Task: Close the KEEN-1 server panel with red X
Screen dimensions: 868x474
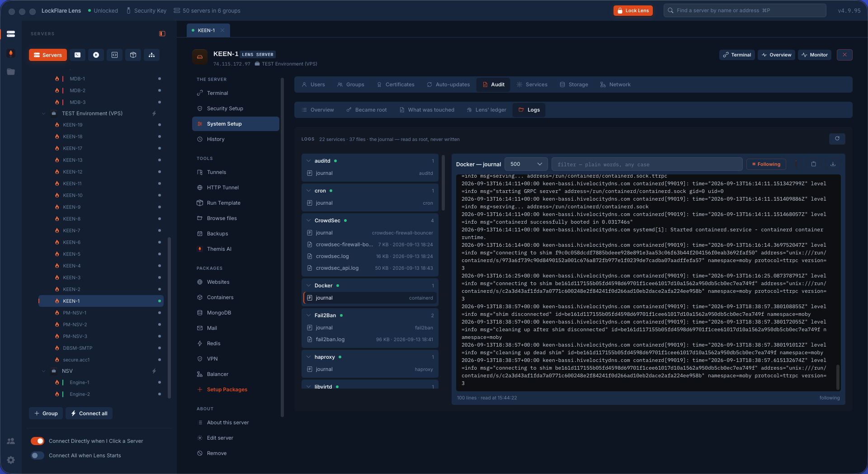Action: [844, 55]
